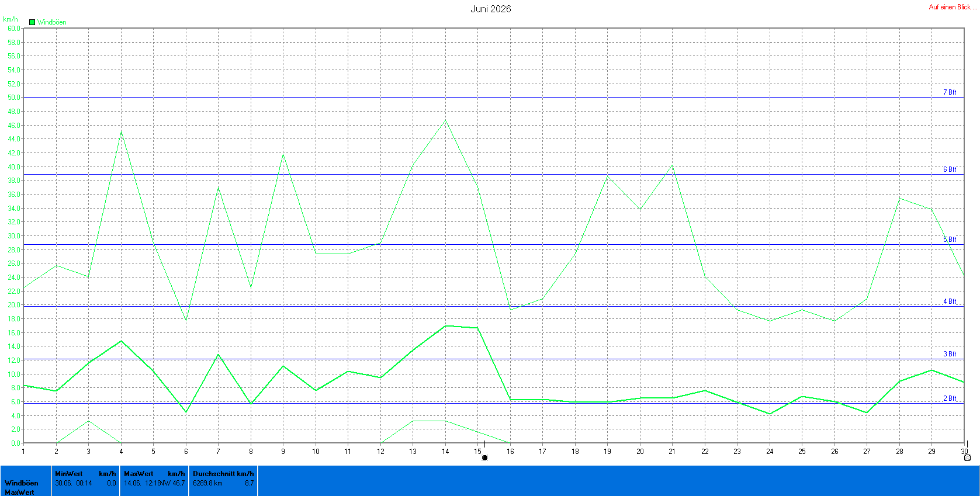This screenshot has height=496, width=980.
Task: Click the Windböen legend label above the chart
Action: coord(52,22)
